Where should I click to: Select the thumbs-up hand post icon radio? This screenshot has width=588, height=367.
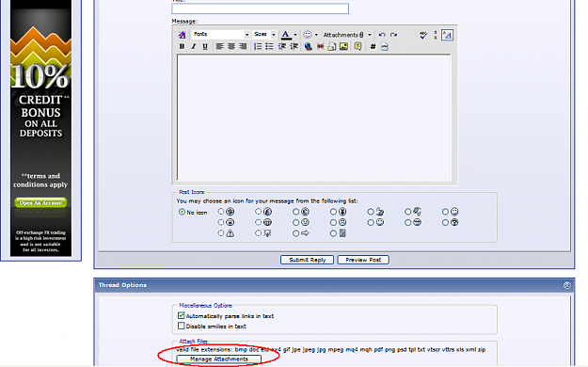[x=371, y=212]
